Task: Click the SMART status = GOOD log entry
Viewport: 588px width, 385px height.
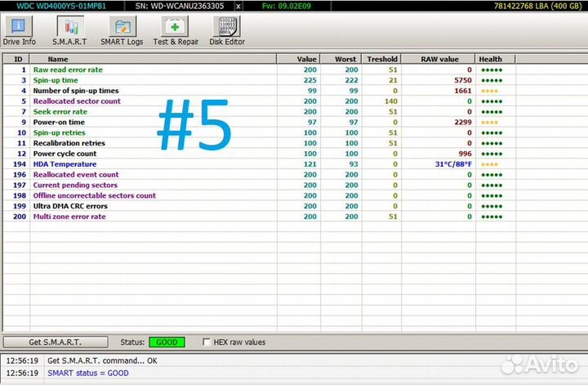Action: point(88,373)
